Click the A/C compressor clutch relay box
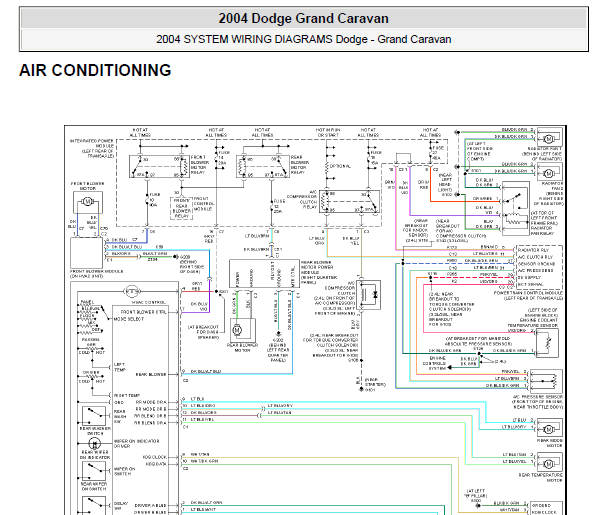 point(351,201)
